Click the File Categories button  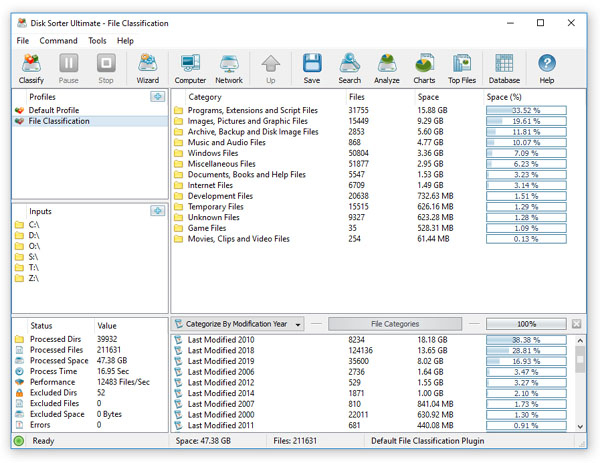point(395,324)
